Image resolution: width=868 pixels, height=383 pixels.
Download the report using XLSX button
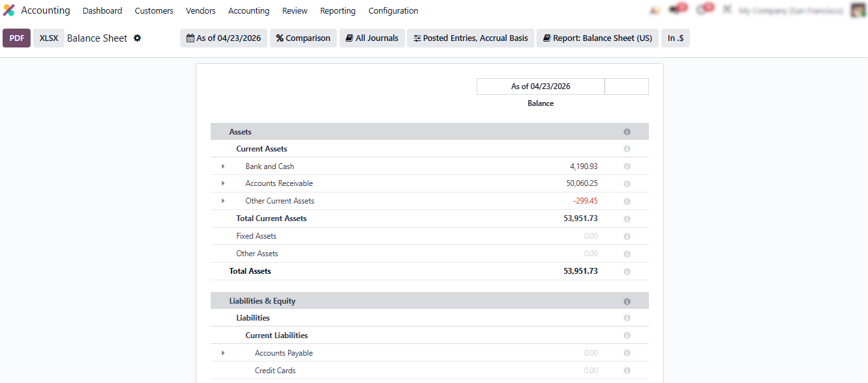point(49,38)
